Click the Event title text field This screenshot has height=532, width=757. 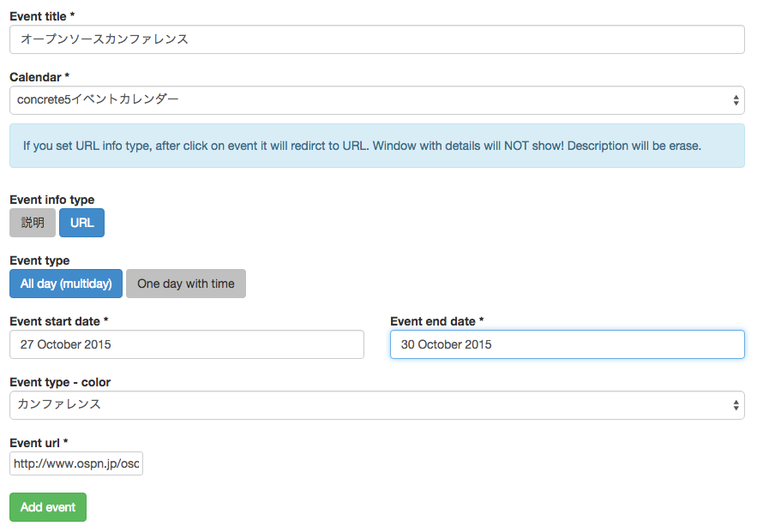click(x=377, y=39)
